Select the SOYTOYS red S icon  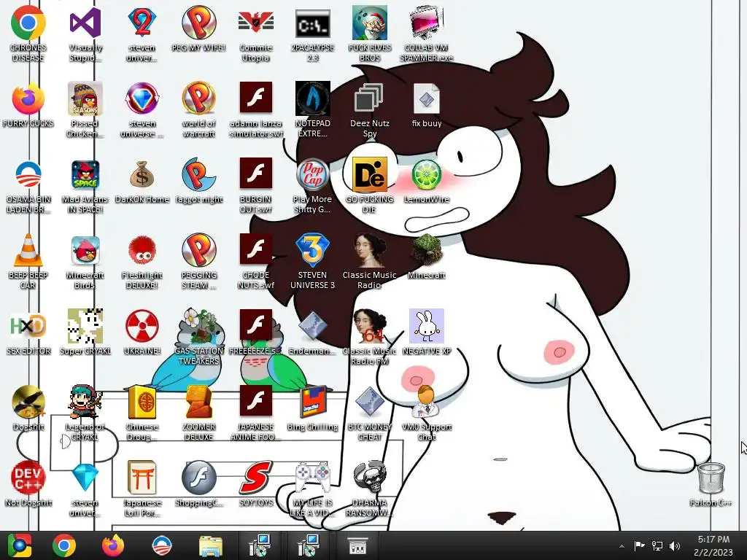(x=256, y=478)
